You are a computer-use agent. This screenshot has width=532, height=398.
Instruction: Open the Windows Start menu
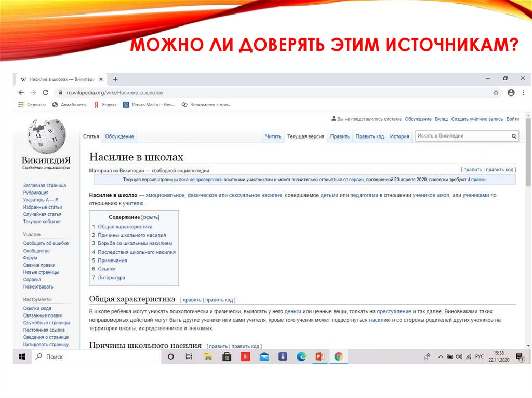pos(22,356)
